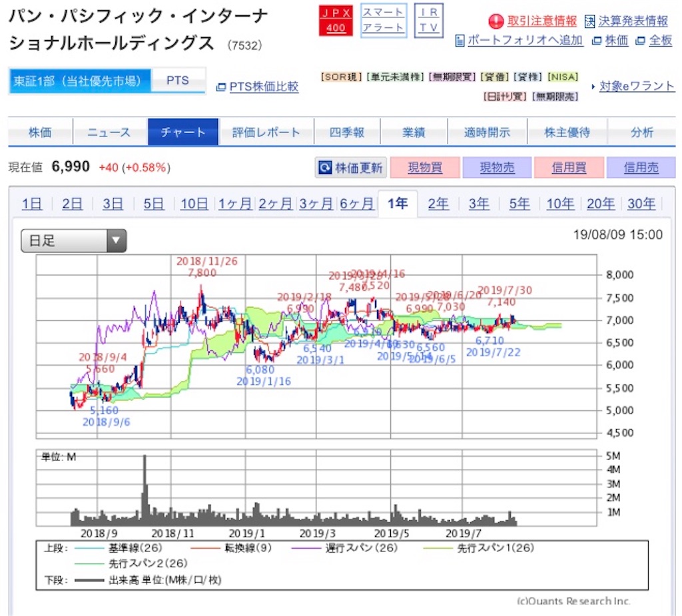Click the tallest volume bar spike
This screenshot has width=682, height=616.
tap(145, 490)
